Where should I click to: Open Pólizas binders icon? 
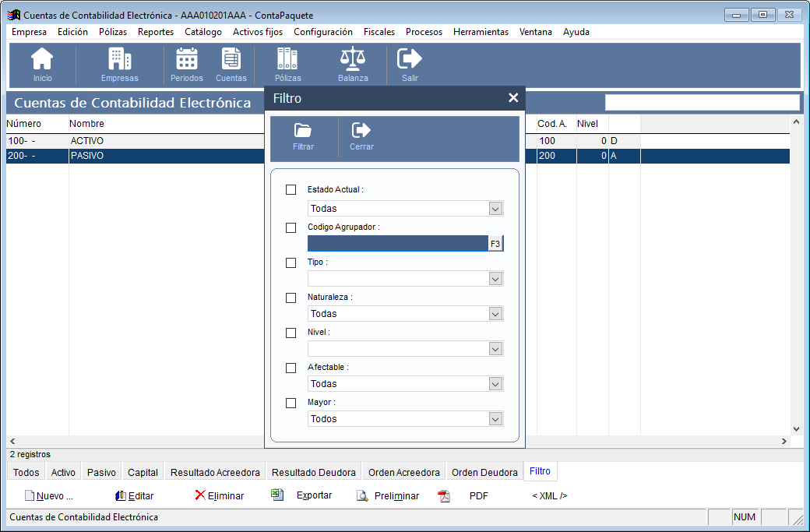coord(287,58)
